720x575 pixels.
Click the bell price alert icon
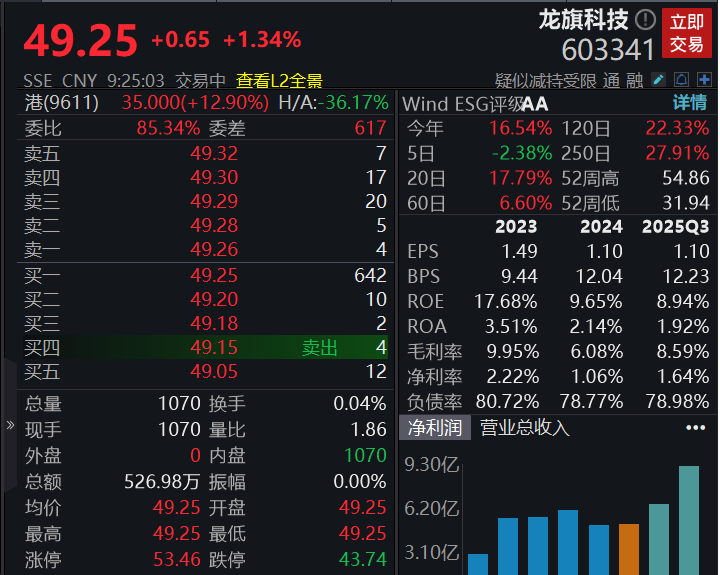(x=680, y=80)
